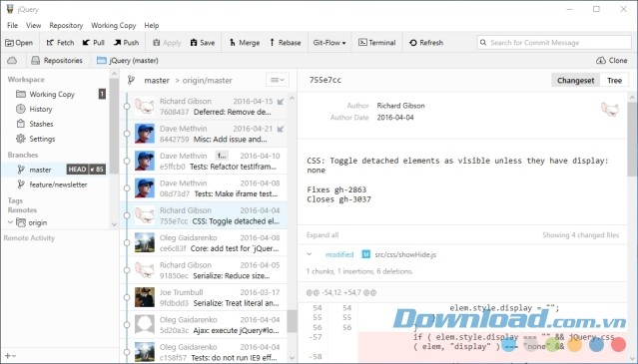
Task: Click the f... tag on commit e5ffcb0
Action: click(222, 156)
